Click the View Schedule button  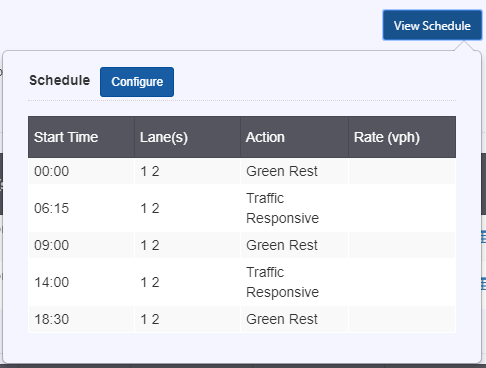pyautogui.click(x=432, y=25)
